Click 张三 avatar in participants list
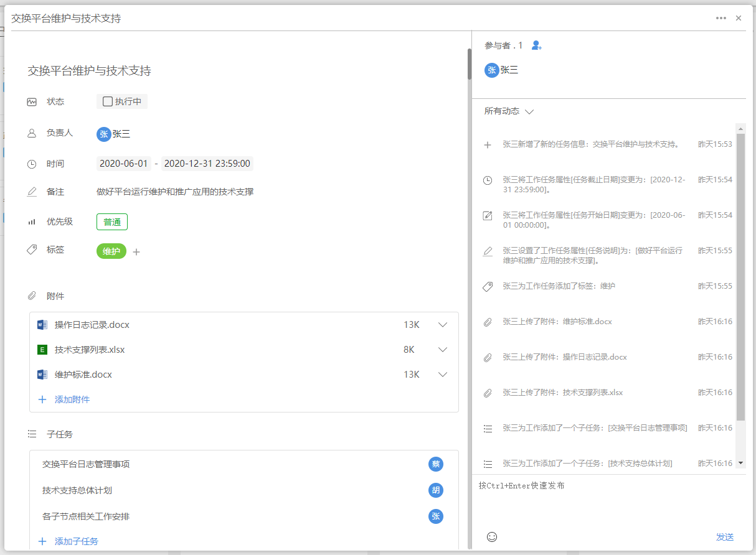 [x=492, y=70]
